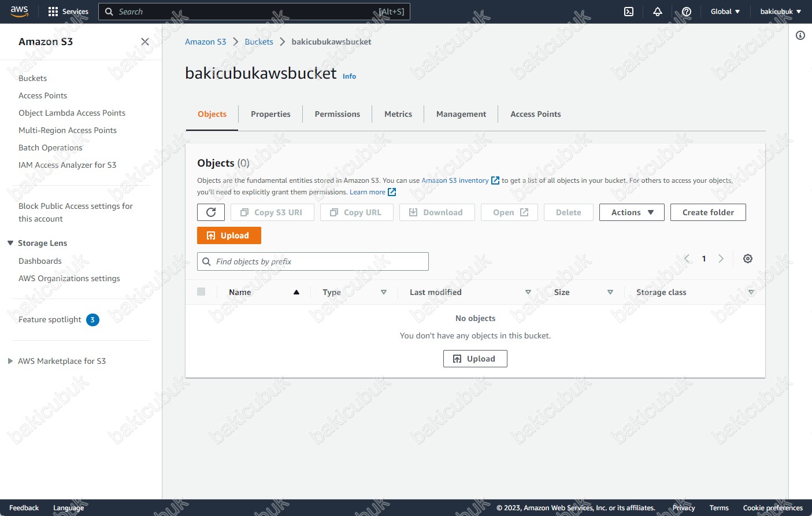Open the Terms footer link
The width and height of the screenshot is (812, 516).
coord(719,508)
